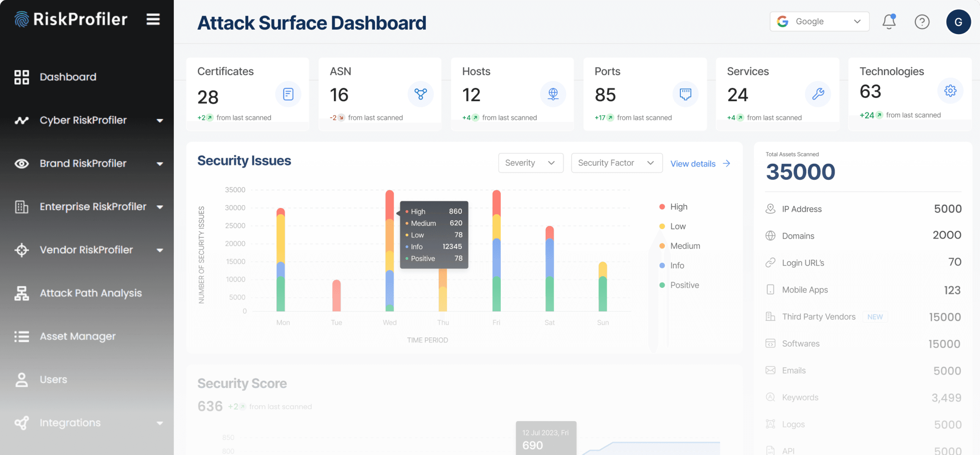Open the Google organization selector
Viewport: 980px width, 455px height.
(x=819, y=22)
